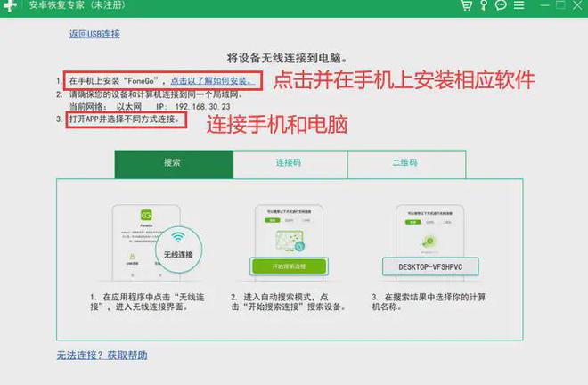This screenshot has height=385, width=588.
Task: Select the 搜索 tab
Action: pos(174,164)
